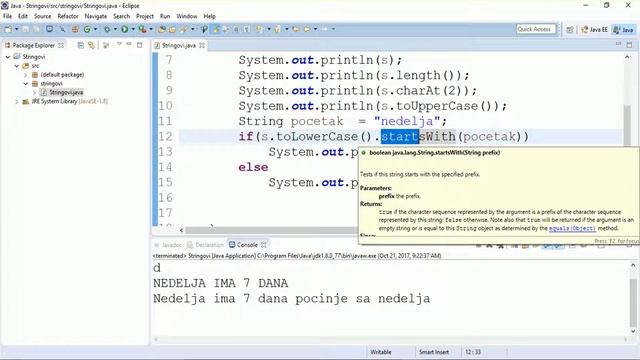Toggle Link with Editor in Package Explorer
The height and width of the screenshot is (360, 640).
(x=91, y=45)
